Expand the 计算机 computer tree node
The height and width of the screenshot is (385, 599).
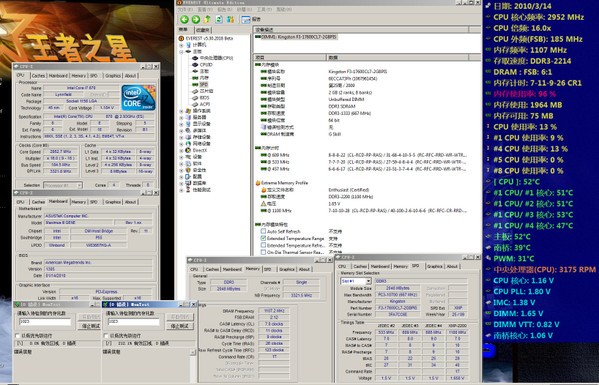tap(181, 45)
